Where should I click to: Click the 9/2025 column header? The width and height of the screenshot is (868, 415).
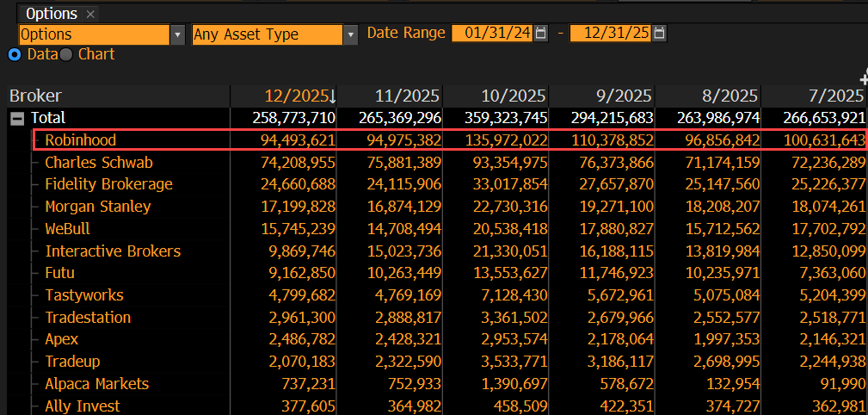pyautogui.click(x=601, y=96)
